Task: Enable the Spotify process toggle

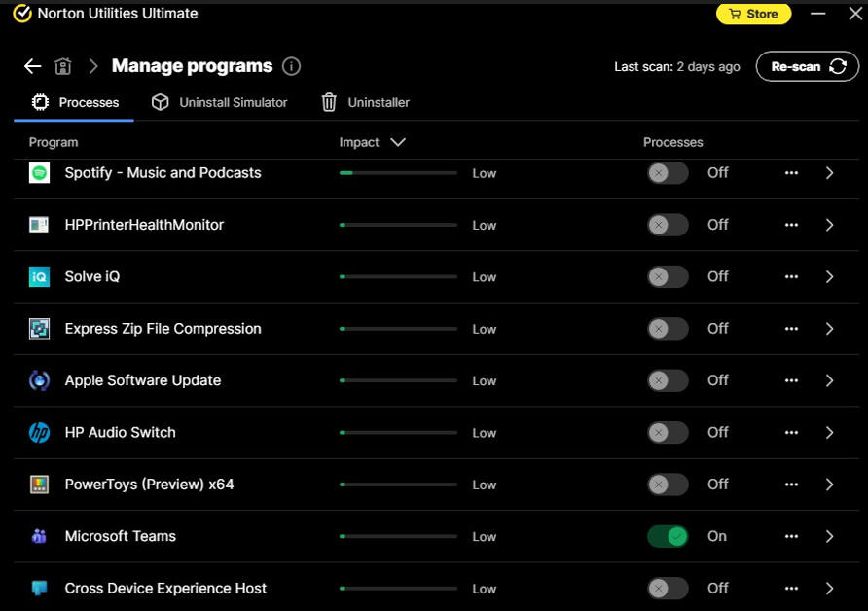Action: tap(668, 173)
